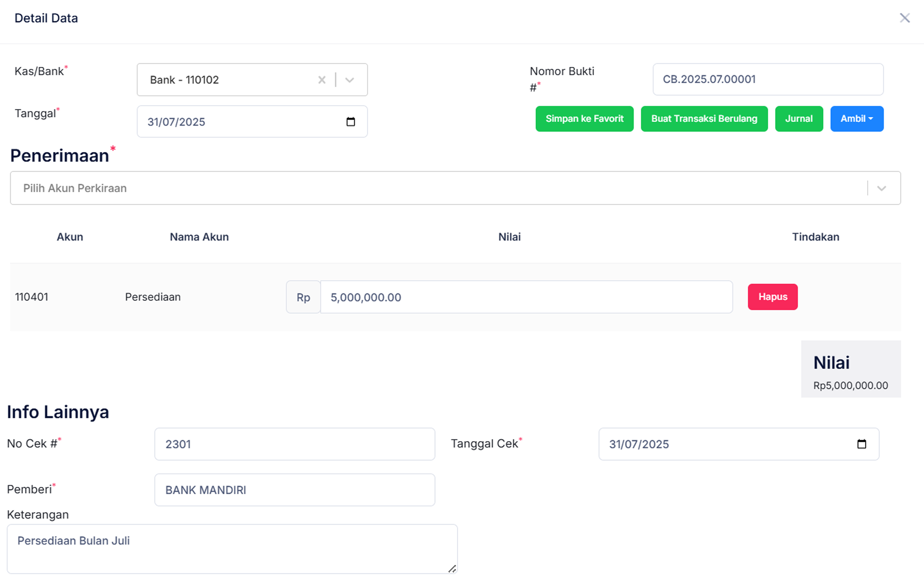Click the Pemberi input field
This screenshot has width=924, height=576.
pos(295,490)
